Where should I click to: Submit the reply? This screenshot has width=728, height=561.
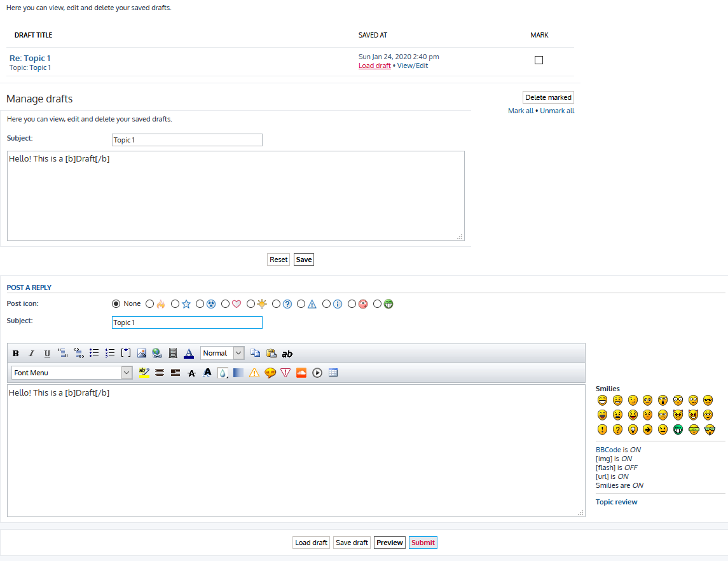point(423,543)
